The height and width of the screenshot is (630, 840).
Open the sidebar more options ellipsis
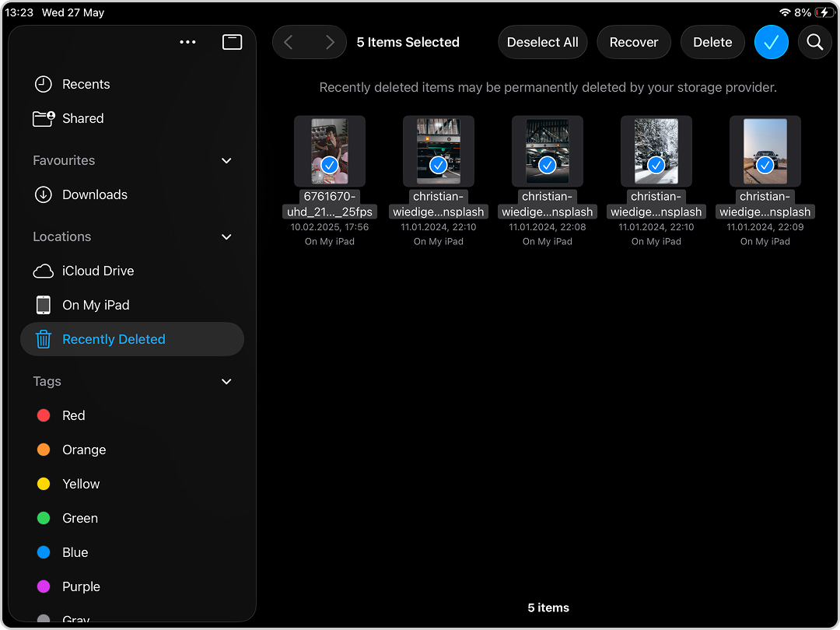point(187,42)
